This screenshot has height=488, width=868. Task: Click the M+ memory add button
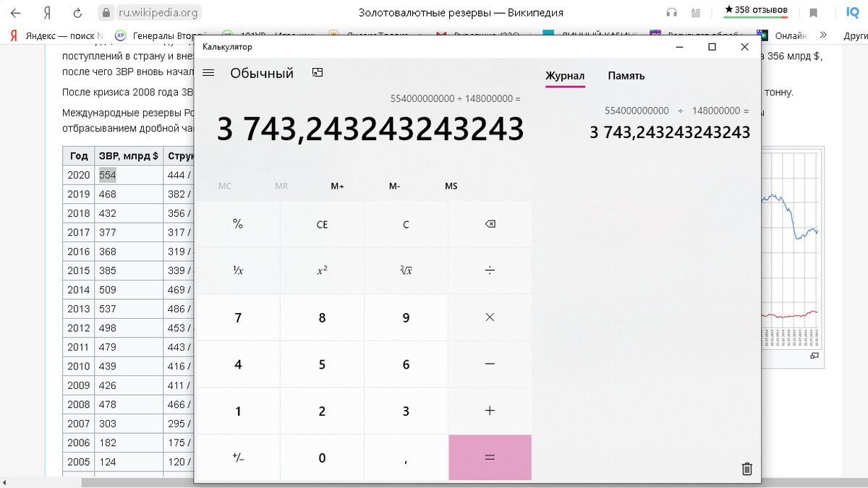[338, 186]
